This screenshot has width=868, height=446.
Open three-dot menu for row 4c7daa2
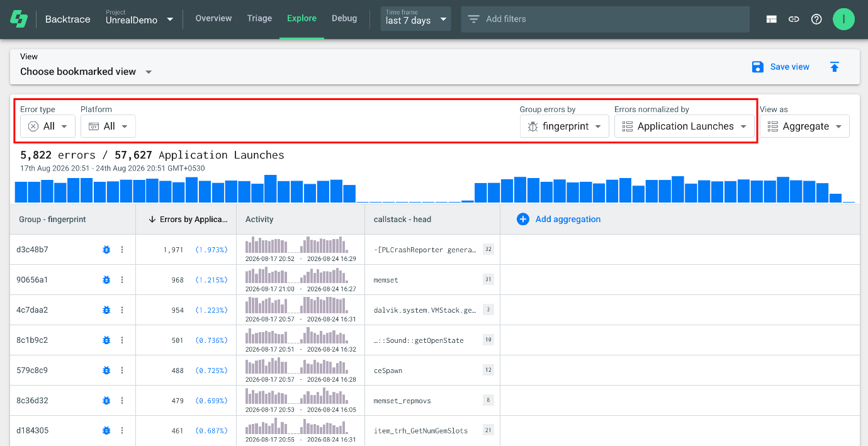pyautogui.click(x=122, y=310)
